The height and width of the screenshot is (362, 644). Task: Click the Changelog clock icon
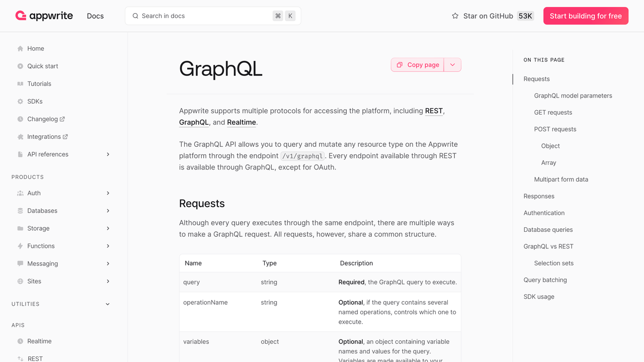tap(20, 119)
